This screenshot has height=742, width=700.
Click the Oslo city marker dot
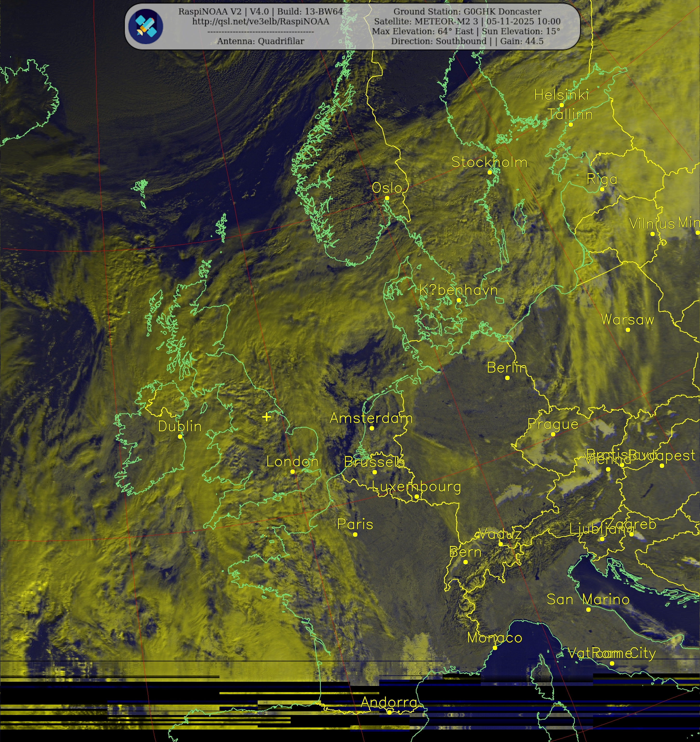click(387, 198)
